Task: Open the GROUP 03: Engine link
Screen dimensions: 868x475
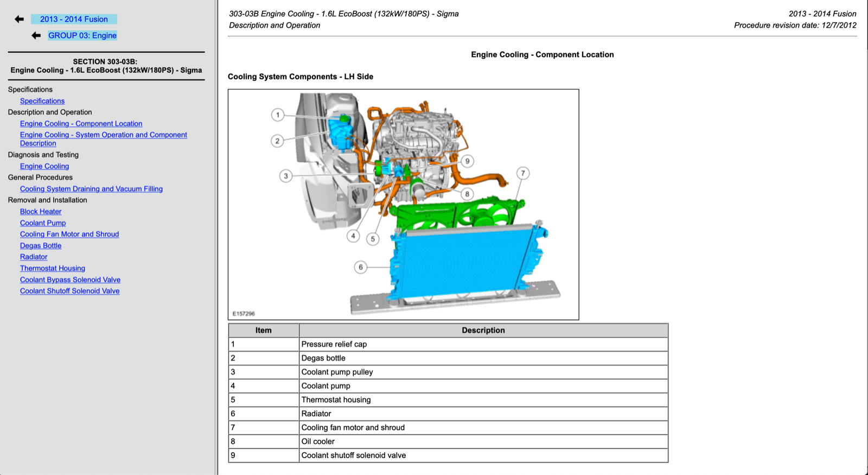Action: tap(82, 35)
